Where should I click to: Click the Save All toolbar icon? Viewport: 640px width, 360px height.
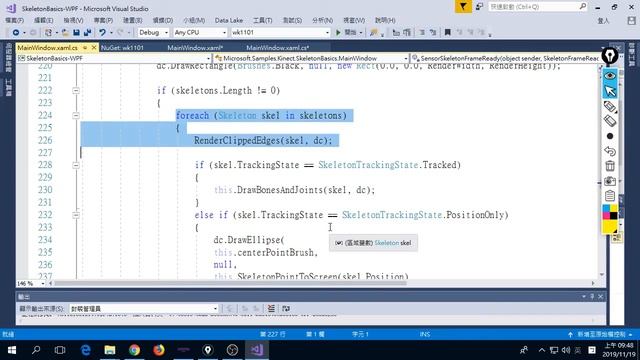coord(87,32)
